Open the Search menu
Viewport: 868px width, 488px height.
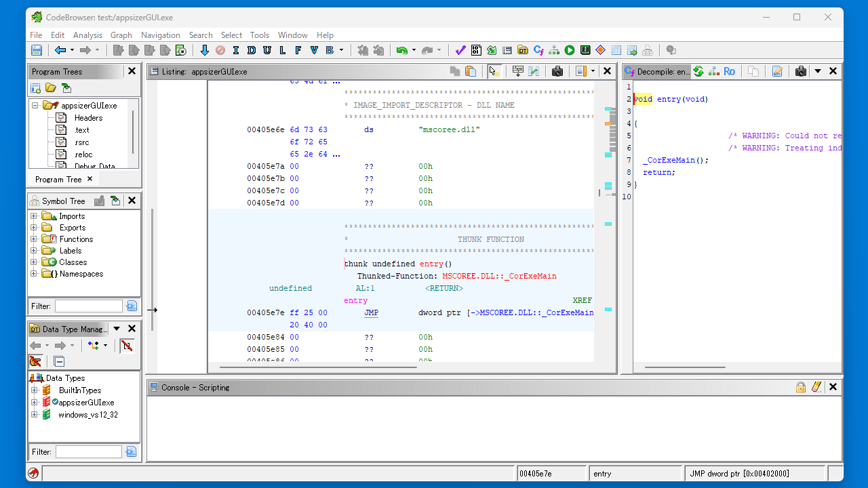(201, 35)
